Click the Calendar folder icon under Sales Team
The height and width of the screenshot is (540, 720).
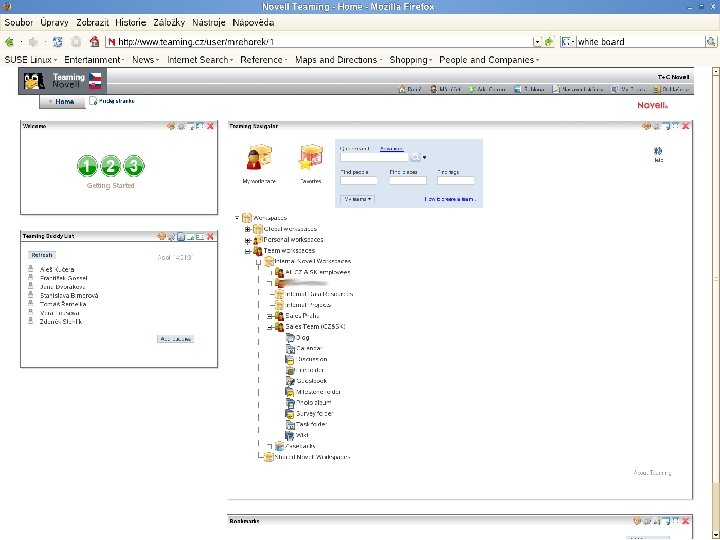point(290,349)
